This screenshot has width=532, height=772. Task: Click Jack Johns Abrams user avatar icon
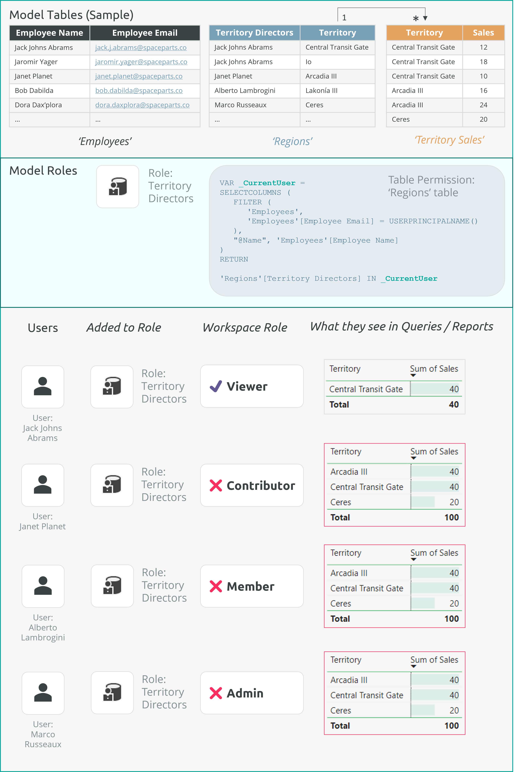[x=43, y=387]
